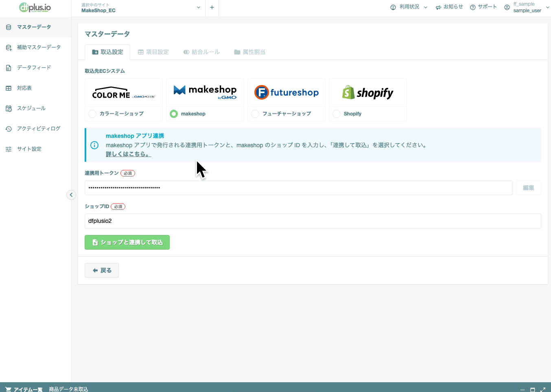Open データフィード in the sidebar
This screenshot has width=551, height=392.
pos(35,68)
